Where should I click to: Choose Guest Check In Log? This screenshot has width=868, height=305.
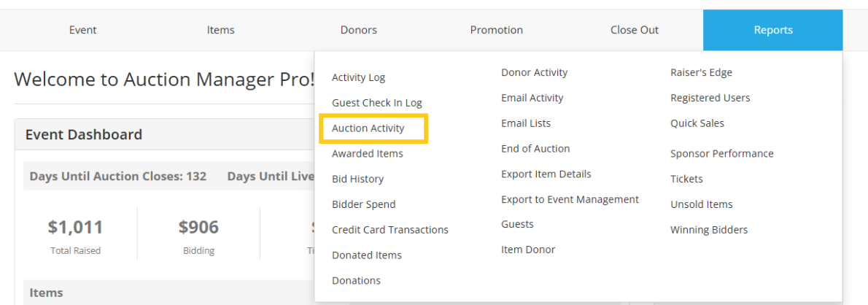pos(377,103)
